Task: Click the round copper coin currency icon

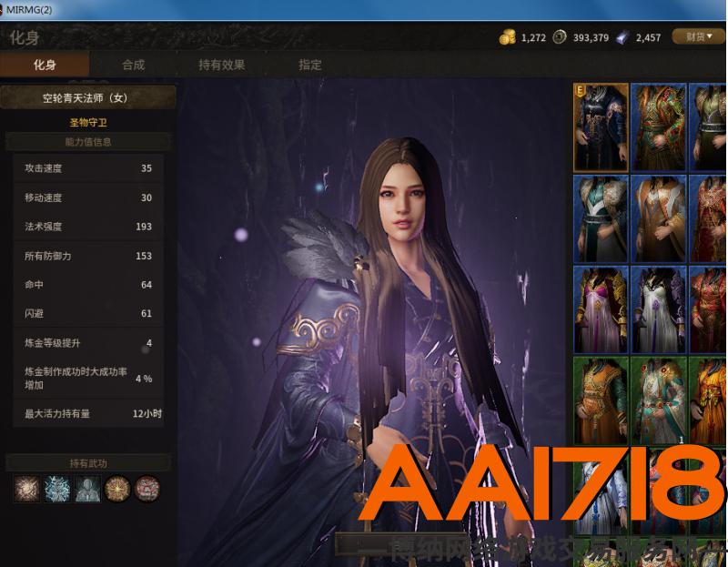Action: (560, 37)
